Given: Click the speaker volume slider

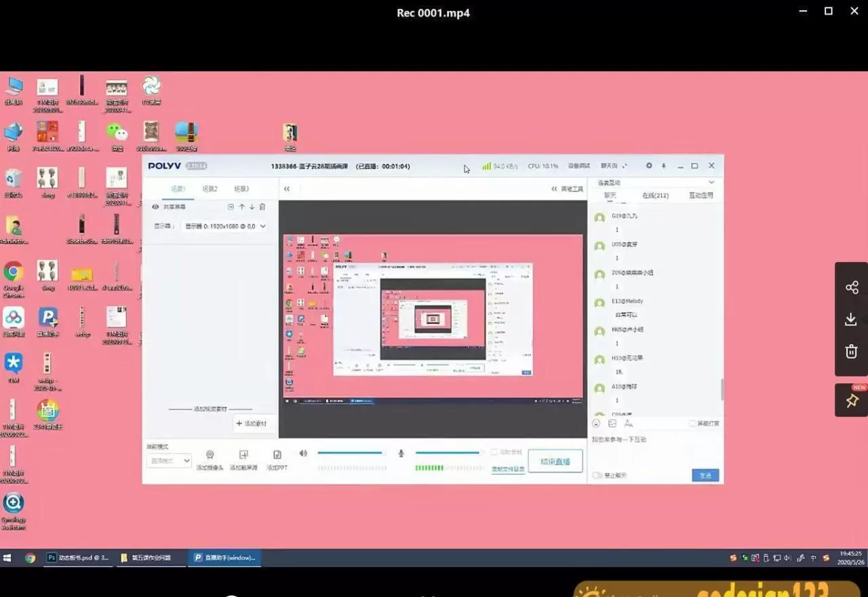Looking at the screenshot, I should [350, 452].
